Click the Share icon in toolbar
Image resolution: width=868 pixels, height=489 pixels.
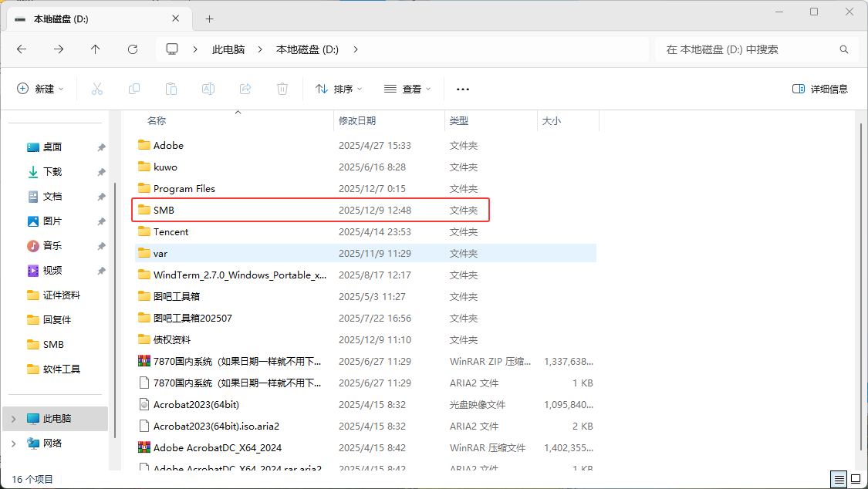point(245,89)
